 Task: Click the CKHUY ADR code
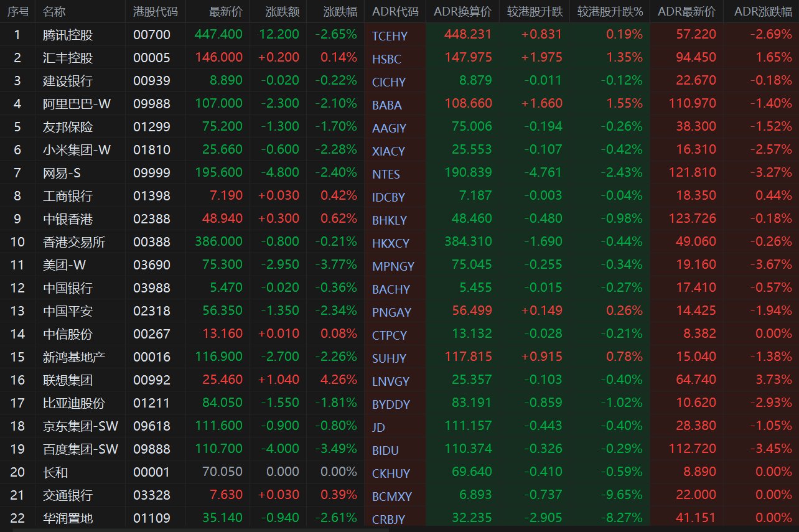coord(391,474)
